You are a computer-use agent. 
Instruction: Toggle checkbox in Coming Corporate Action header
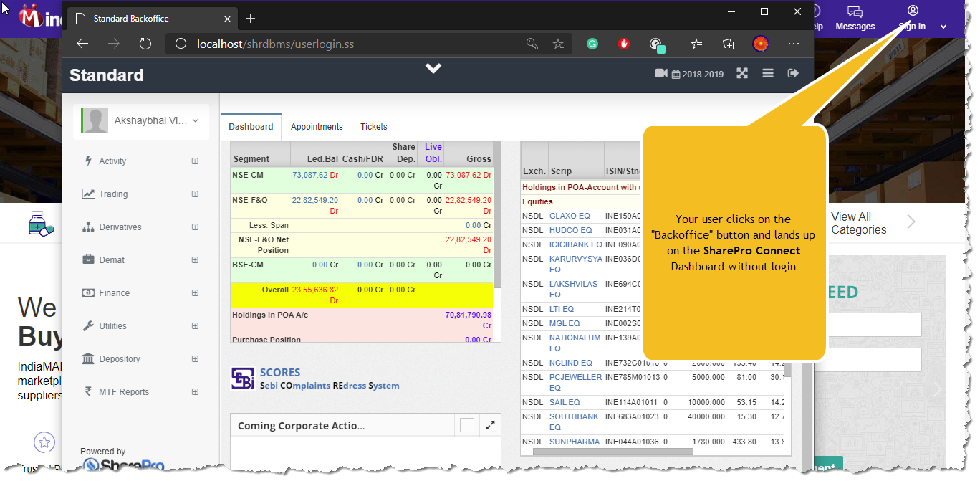click(467, 426)
